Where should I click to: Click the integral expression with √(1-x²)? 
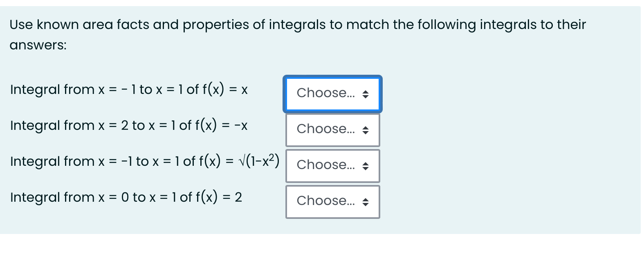pyautogui.click(x=144, y=161)
